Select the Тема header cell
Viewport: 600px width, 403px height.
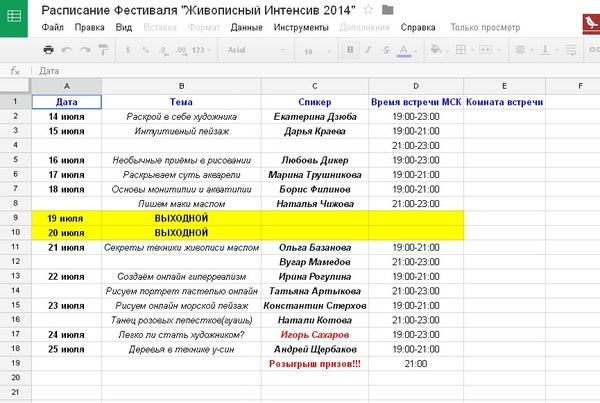pos(181,102)
